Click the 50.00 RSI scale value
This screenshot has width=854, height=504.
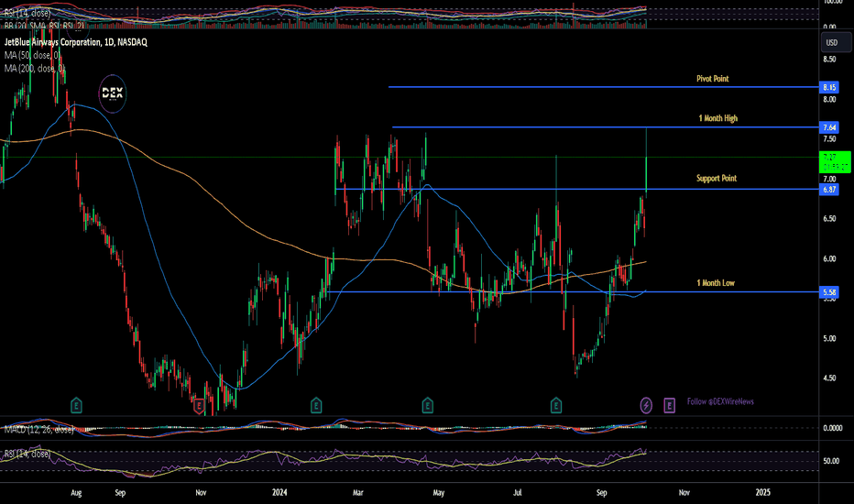point(830,461)
